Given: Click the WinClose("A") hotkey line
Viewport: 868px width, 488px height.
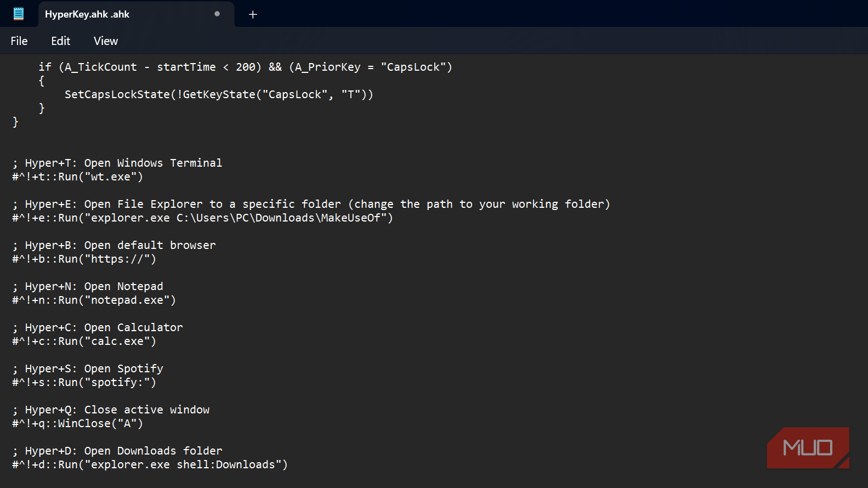Looking at the screenshot, I should tap(77, 423).
